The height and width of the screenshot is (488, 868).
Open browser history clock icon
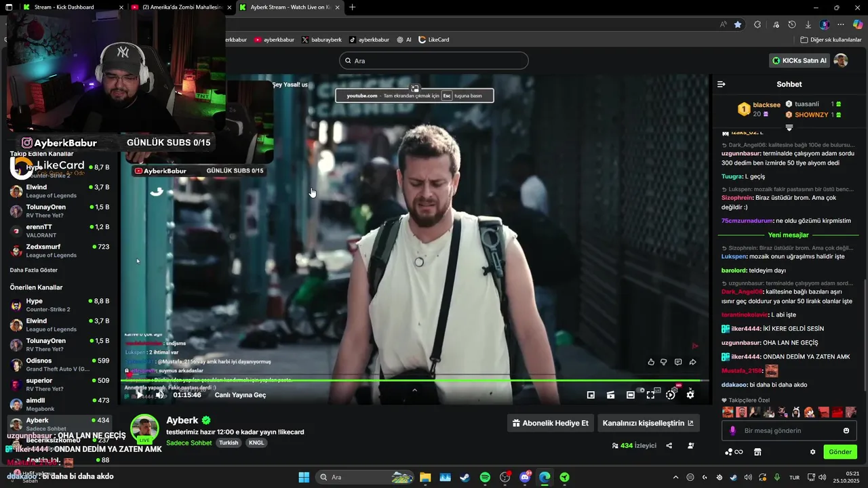791,24
